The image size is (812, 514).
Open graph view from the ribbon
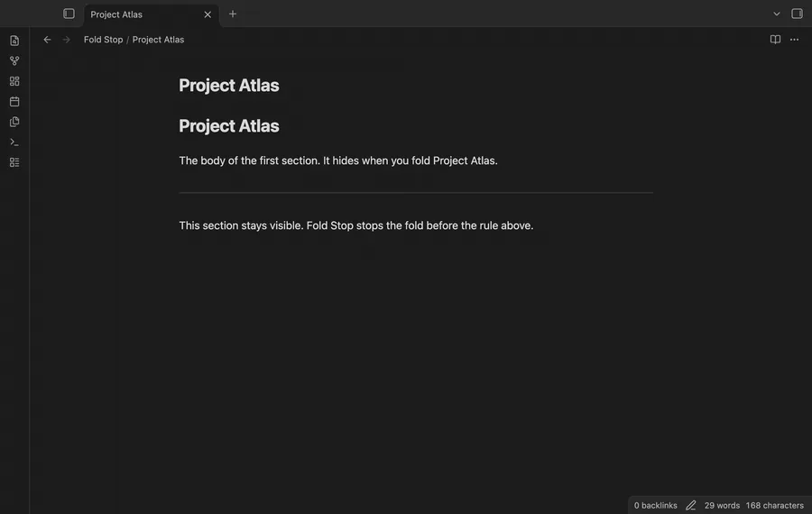pos(14,60)
